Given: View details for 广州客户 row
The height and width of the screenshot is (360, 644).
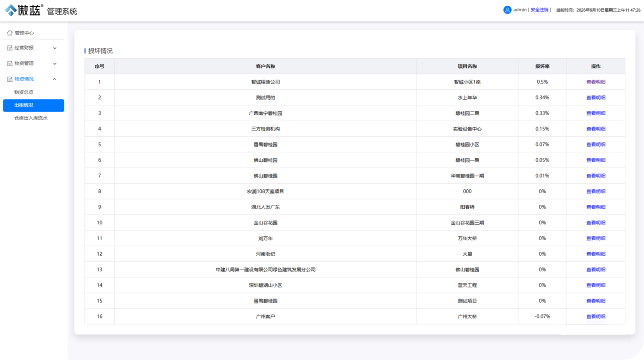Looking at the screenshot, I should 595,316.
